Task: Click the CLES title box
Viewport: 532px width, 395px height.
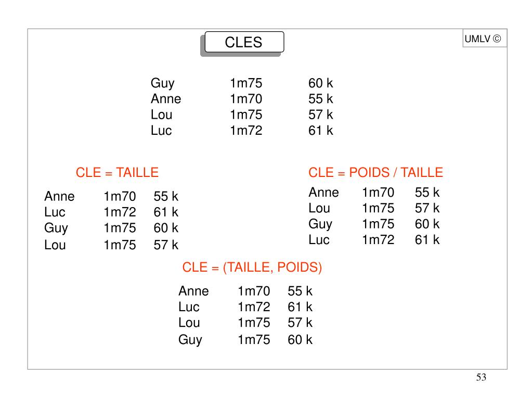Action: point(244,42)
